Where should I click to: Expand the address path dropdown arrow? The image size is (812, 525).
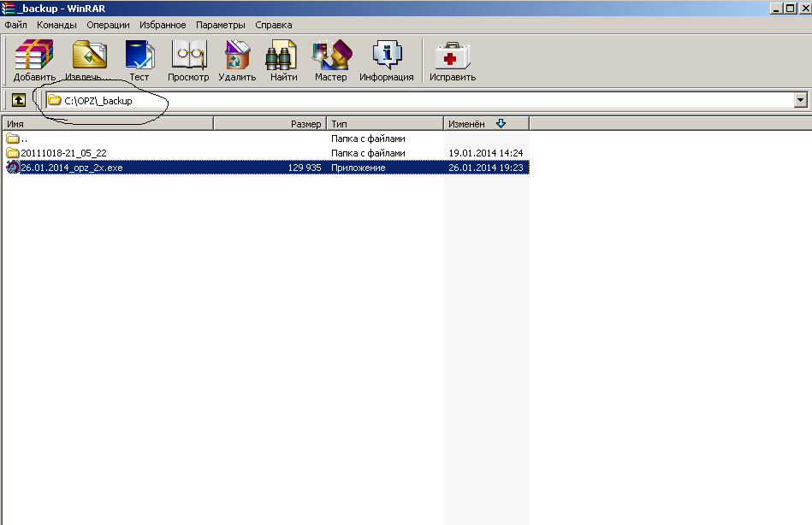point(800,100)
